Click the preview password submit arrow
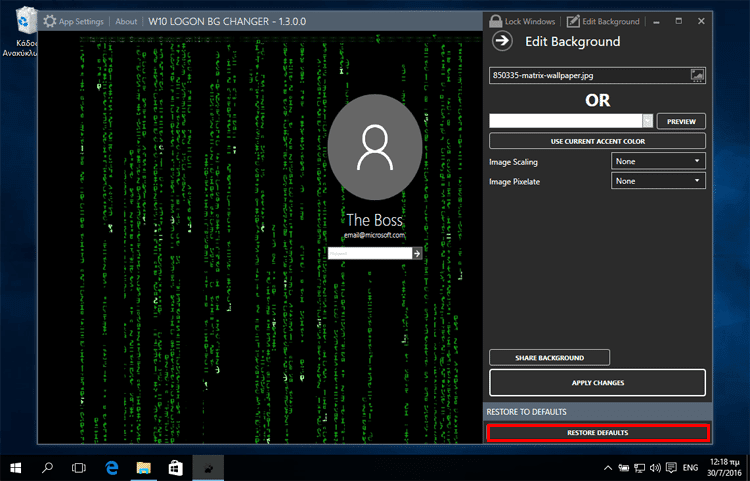The width and height of the screenshot is (750, 481). coord(417,253)
